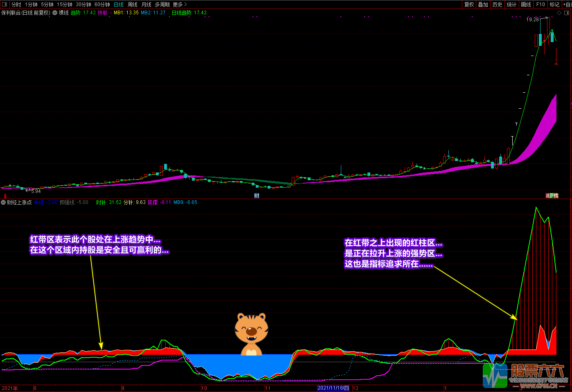Image resolution: width=572 pixels, height=392 pixels.
Task: Toggle the 叠加 overlay option
Action: (x=483, y=4)
